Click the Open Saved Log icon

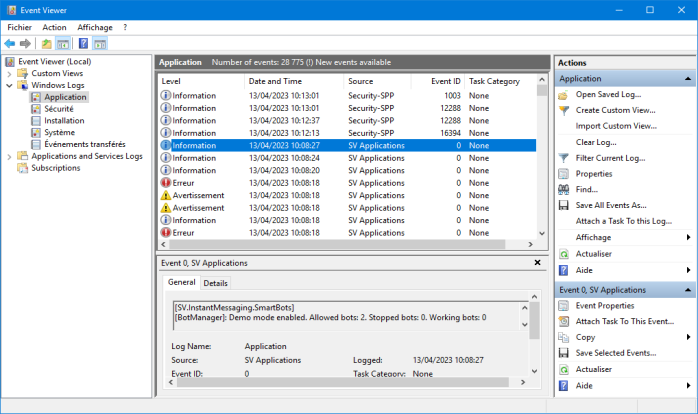click(x=564, y=95)
